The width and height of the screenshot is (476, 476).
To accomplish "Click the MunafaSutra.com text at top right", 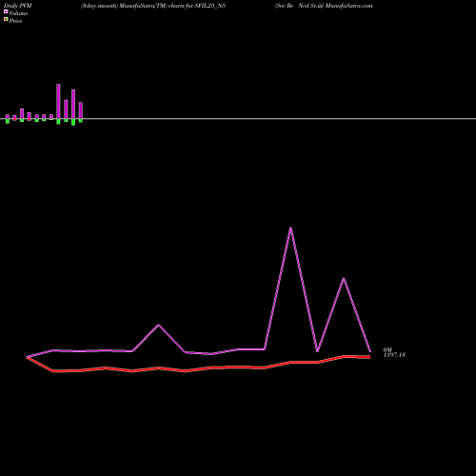I will click(x=348, y=6).
